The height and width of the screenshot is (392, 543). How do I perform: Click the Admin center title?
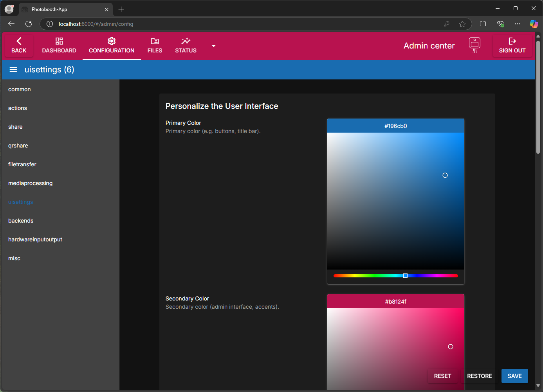[429, 46]
